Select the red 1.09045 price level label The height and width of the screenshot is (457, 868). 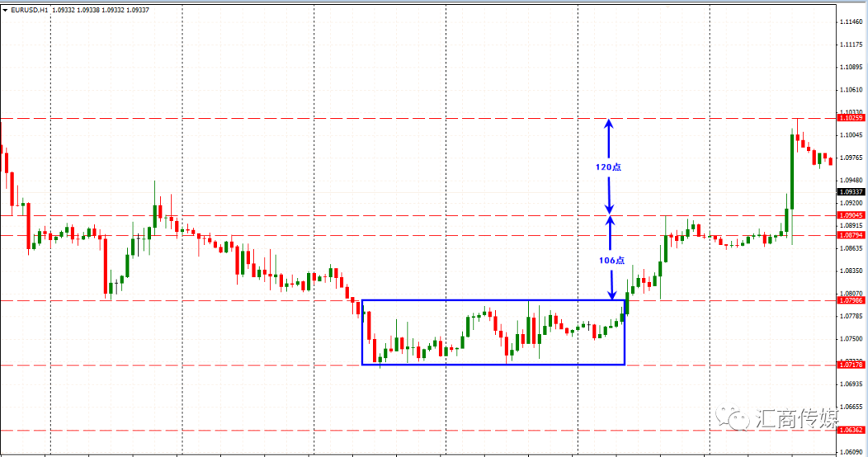coord(851,215)
